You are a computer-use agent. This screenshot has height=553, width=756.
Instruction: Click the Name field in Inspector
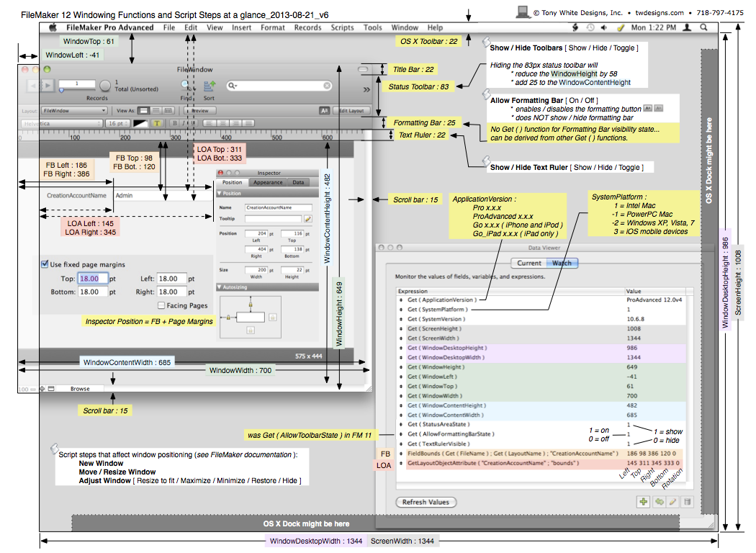pos(278,207)
